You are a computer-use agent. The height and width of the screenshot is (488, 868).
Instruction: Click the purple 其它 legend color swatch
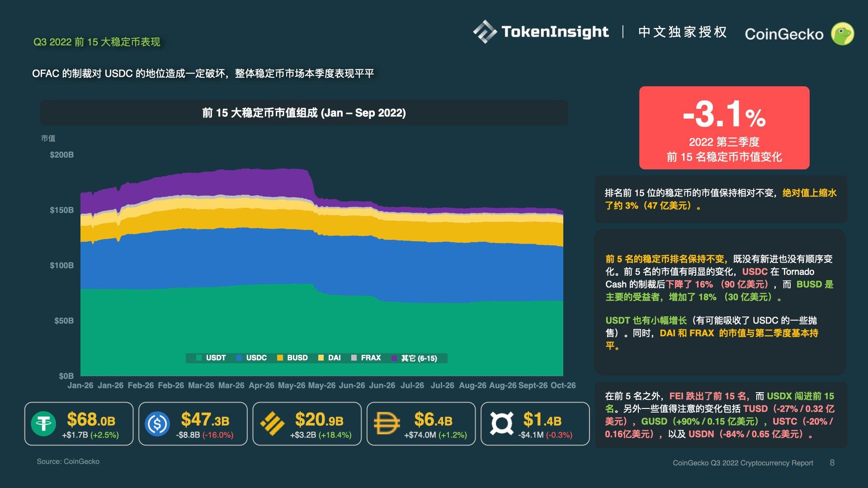coord(395,357)
